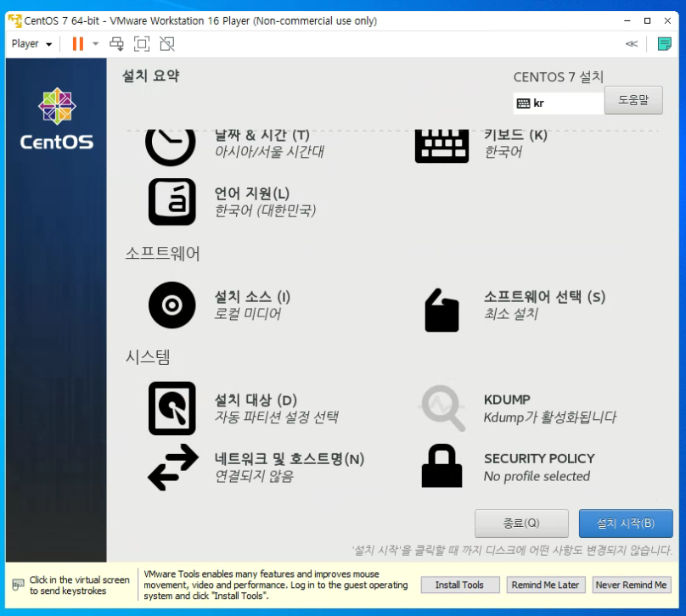This screenshot has height=616, width=686.
Task: Open Installation Source disc icon
Action: click(x=172, y=305)
